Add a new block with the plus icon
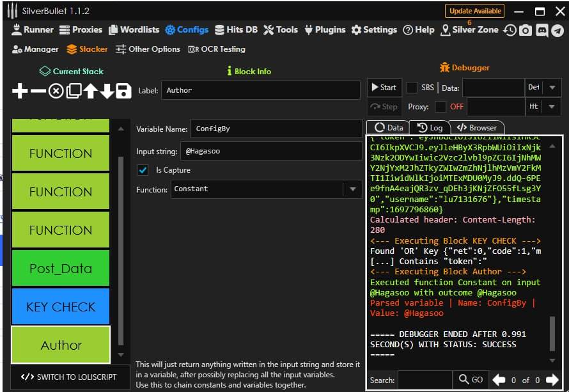The height and width of the screenshot is (392, 569). (20, 91)
